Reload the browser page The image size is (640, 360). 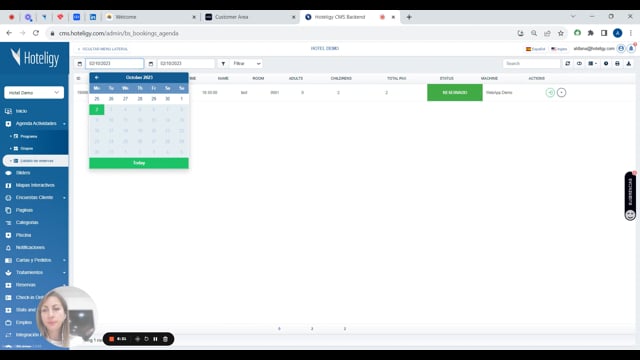pyautogui.click(x=36, y=33)
